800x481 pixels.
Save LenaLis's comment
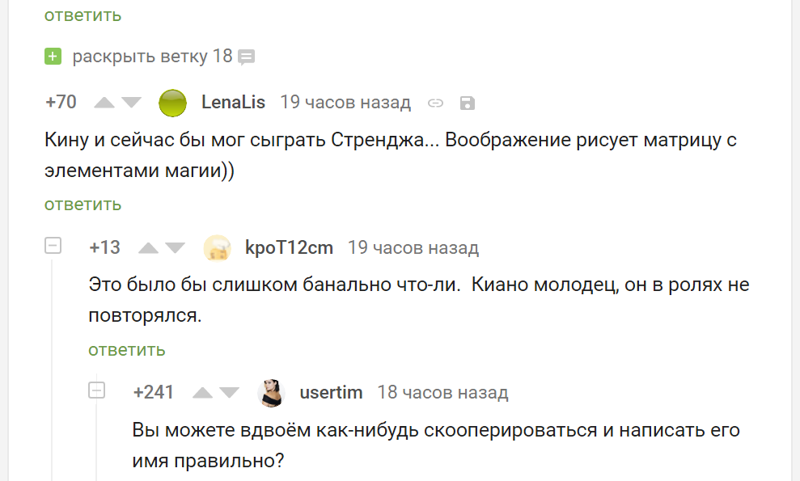[466, 102]
